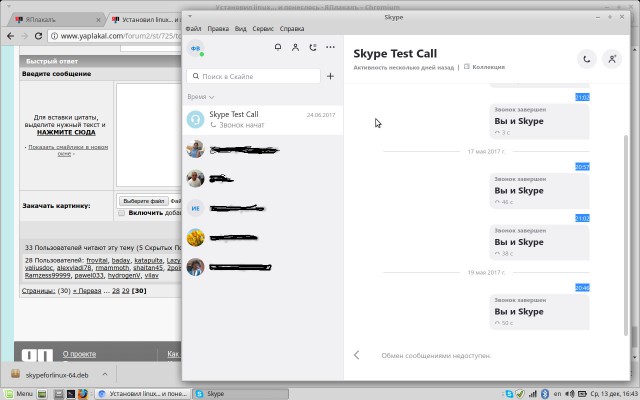Click Chromium back navigation arrow
Viewport: 640px width, 400px height.
pos(11,36)
